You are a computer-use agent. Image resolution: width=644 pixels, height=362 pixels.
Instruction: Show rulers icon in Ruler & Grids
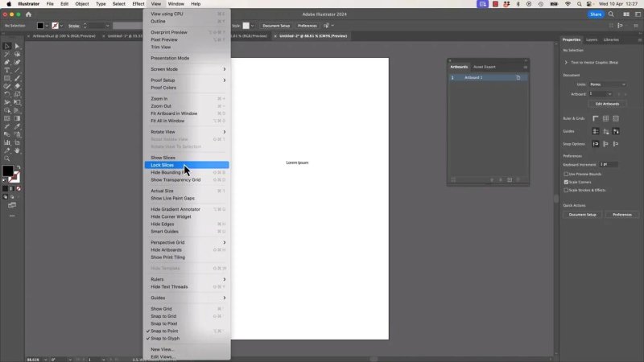(x=596, y=118)
